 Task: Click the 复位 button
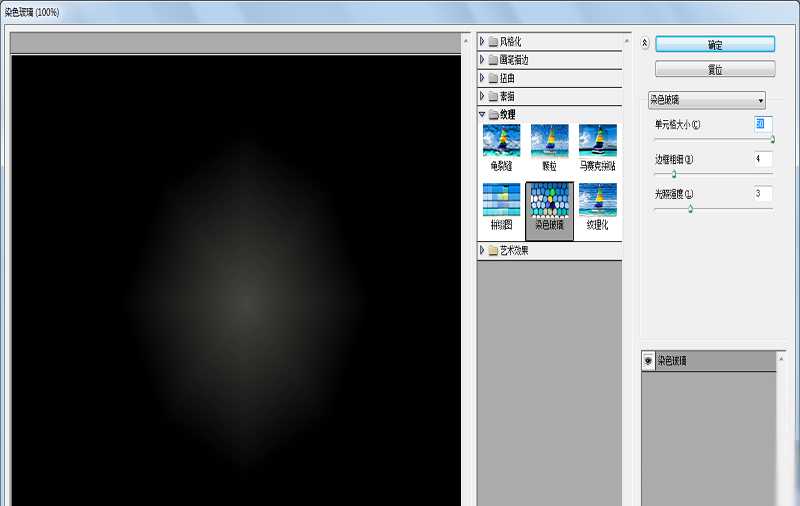pyautogui.click(x=715, y=69)
